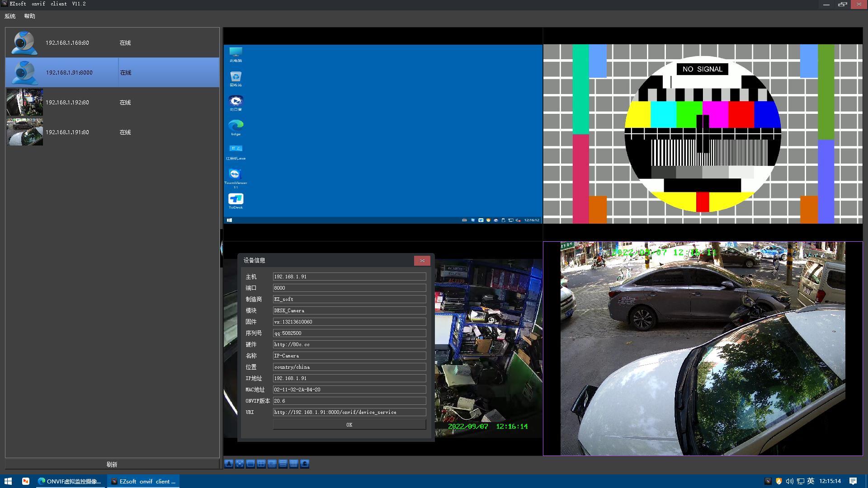This screenshot has height=488, width=868.
Task: Switch to single-window layout
Action: 250,464
